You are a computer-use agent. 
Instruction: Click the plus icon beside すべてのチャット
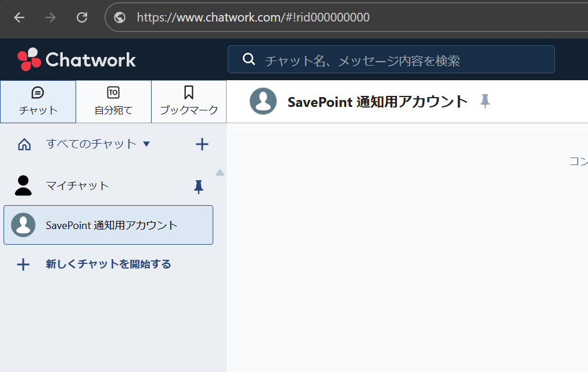point(202,144)
